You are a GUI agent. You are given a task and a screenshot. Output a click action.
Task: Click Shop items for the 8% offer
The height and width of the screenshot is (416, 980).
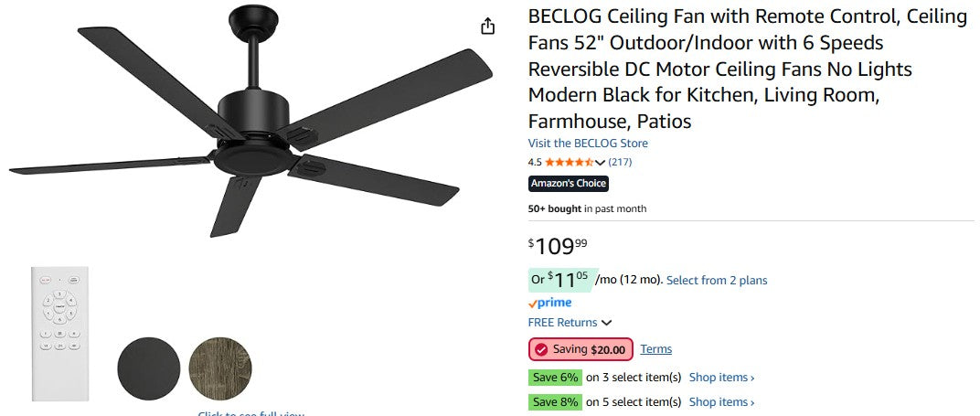tap(721, 401)
